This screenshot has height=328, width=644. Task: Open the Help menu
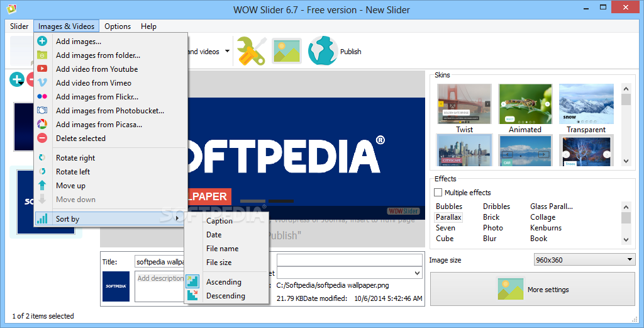[x=148, y=26]
